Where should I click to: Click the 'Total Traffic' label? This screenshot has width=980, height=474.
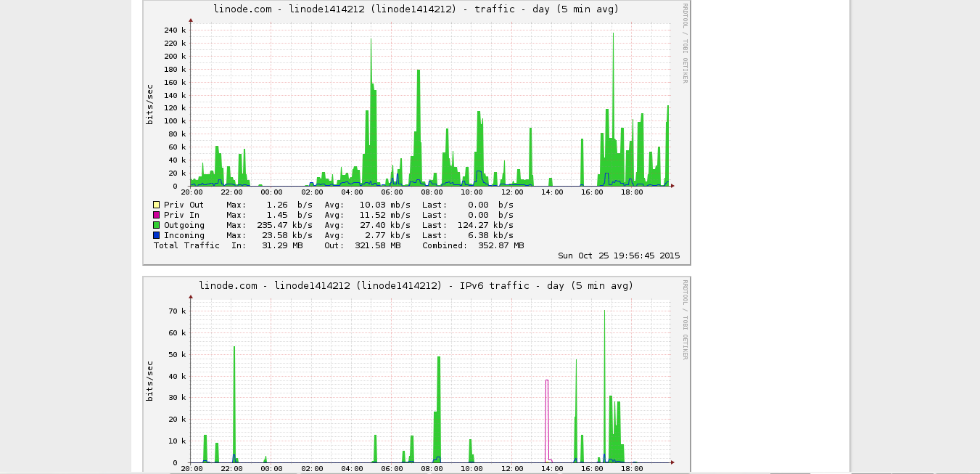click(186, 245)
